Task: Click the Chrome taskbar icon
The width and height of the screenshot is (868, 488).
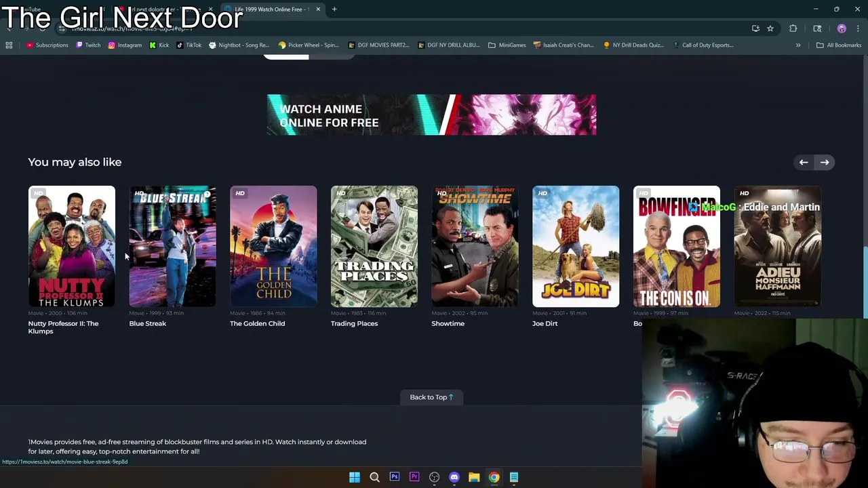Action: click(494, 477)
